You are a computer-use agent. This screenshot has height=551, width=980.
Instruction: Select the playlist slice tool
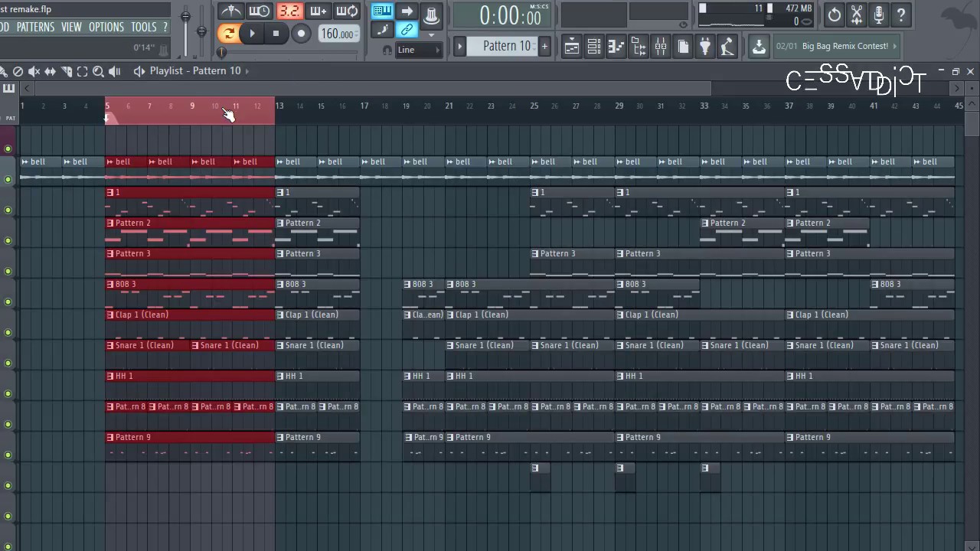coord(66,71)
